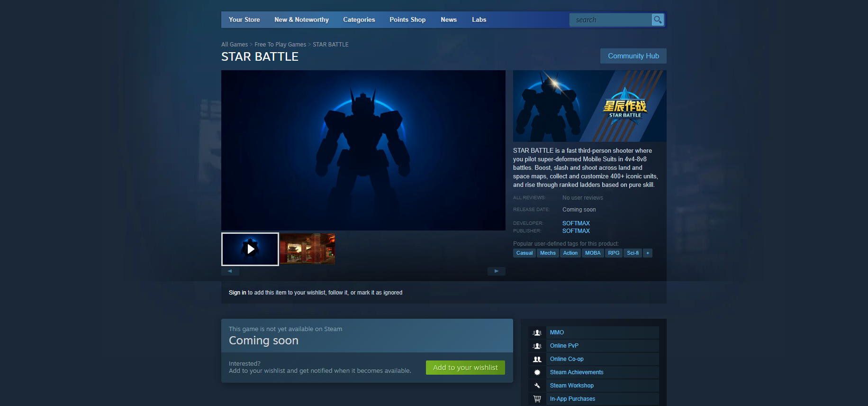Viewport: 868px width, 406px height.
Task: Select the Sci-fi tag
Action: tap(633, 253)
